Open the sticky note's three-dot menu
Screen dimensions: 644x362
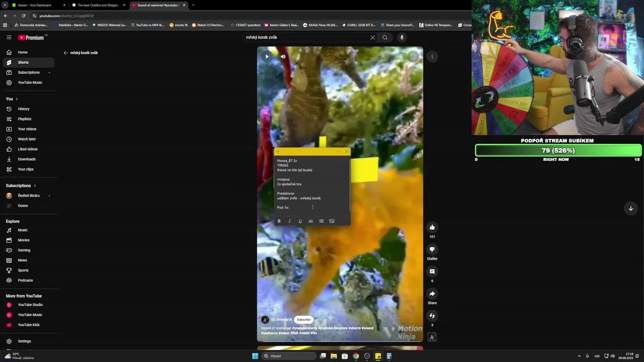pyautogui.click(x=338, y=151)
